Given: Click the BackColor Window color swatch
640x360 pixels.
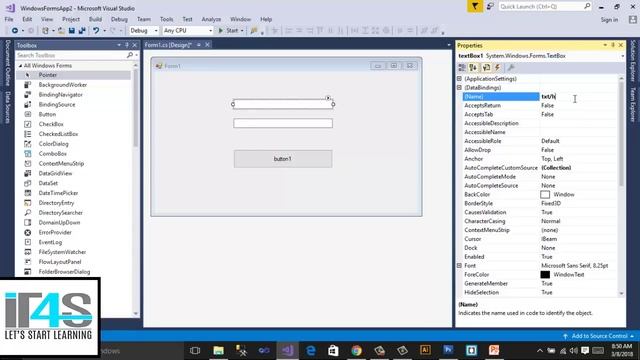Looking at the screenshot, I should (545, 195).
